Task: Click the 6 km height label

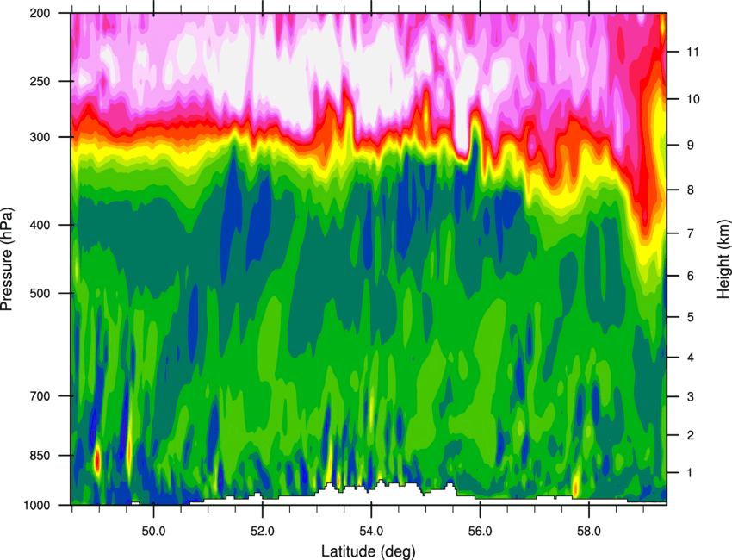Action: (x=690, y=276)
